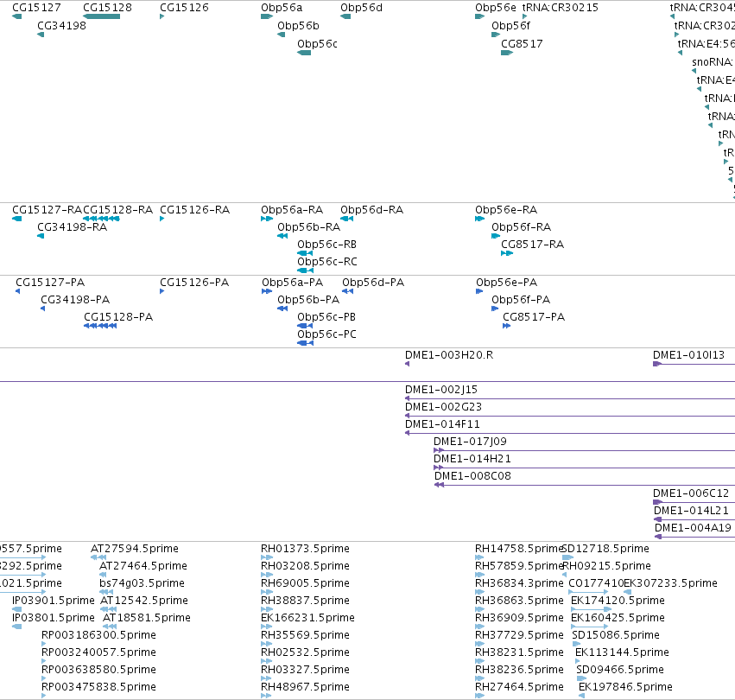Viewport: 735px width, 700px height.
Task: Select the Obp56f-RA transcript label
Action: tap(522, 227)
